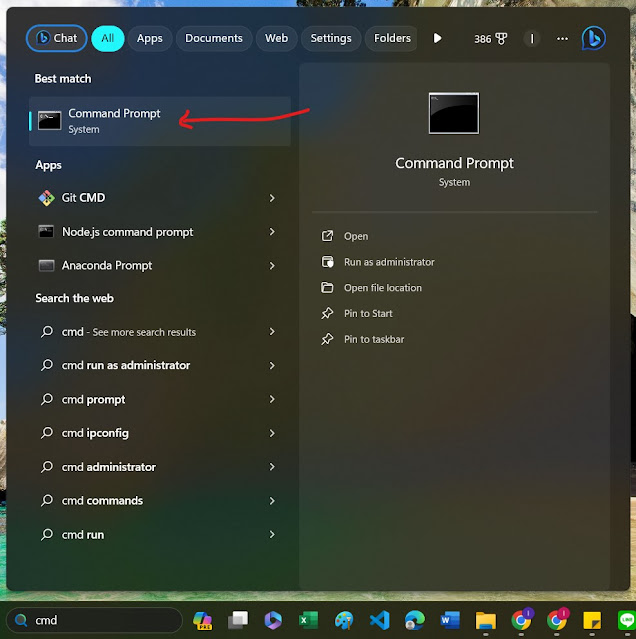Screen dimensions: 636x639
Task: Click 'cmd ipconfig' web suggestion text
Action: coord(95,433)
